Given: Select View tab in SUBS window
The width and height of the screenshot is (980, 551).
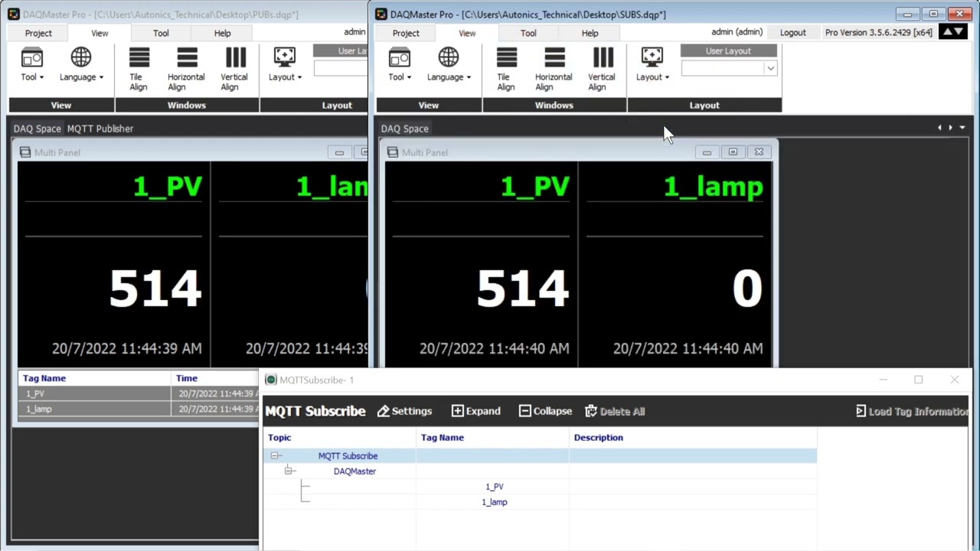Looking at the screenshot, I should coord(467,33).
